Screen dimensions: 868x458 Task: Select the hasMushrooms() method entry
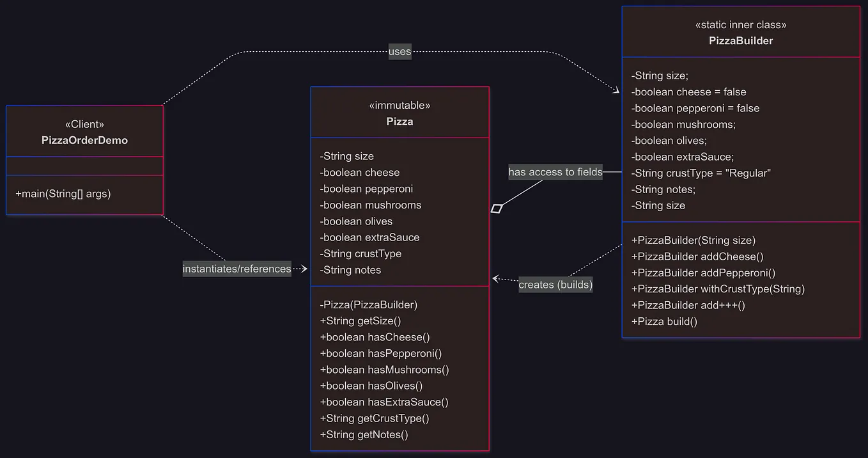(384, 369)
